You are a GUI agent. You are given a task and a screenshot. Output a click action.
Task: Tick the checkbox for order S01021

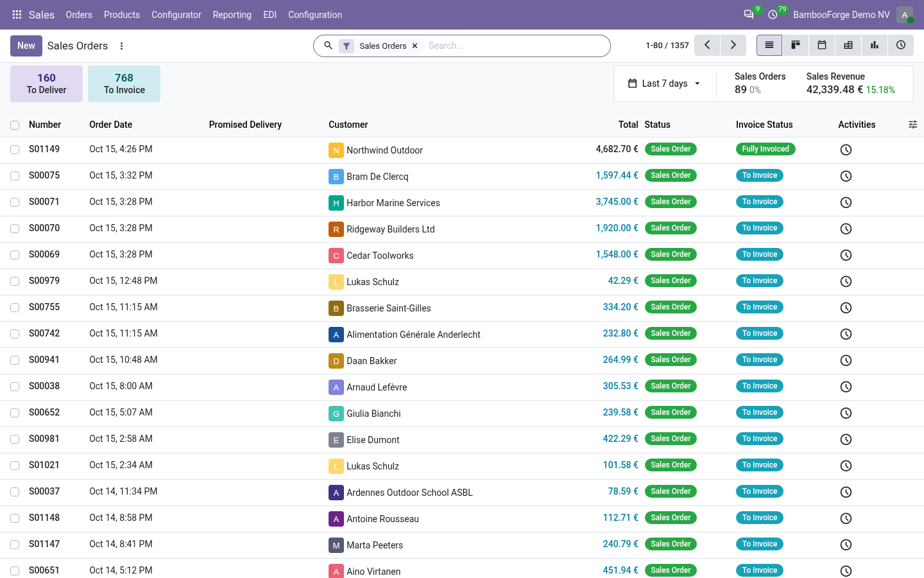tap(15, 466)
